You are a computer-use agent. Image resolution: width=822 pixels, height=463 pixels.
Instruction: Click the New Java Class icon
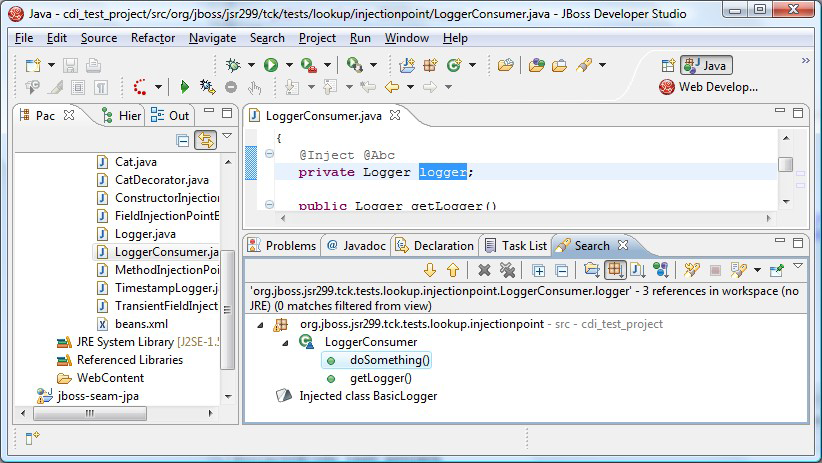pos(454,65)
